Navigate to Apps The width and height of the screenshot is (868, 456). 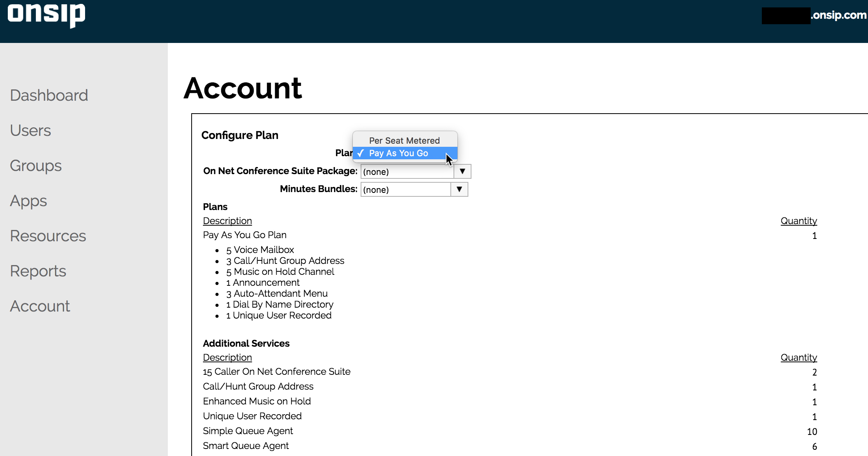28,201
